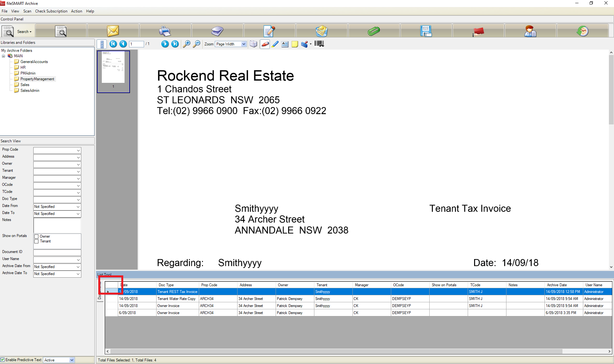Click the printer icon in Control Panel

pos(165,31)
